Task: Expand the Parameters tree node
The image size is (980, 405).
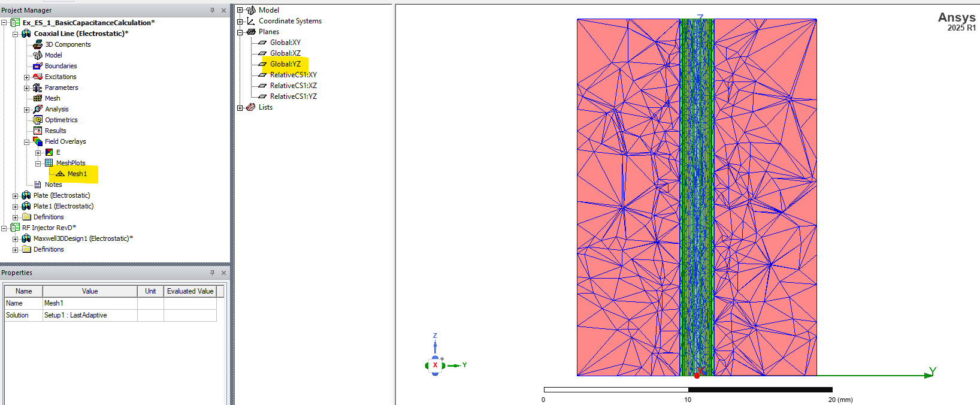Action: coord(26,88)
